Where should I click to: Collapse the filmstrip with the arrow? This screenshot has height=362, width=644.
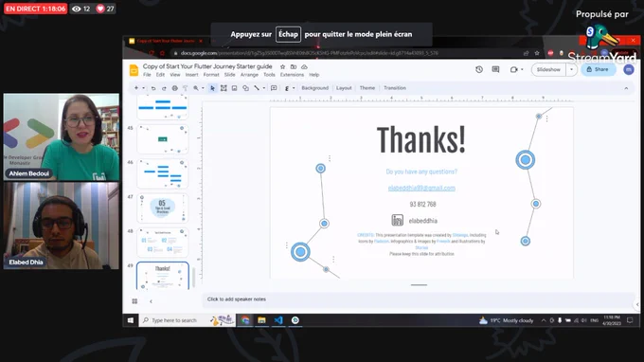[151, 301]
